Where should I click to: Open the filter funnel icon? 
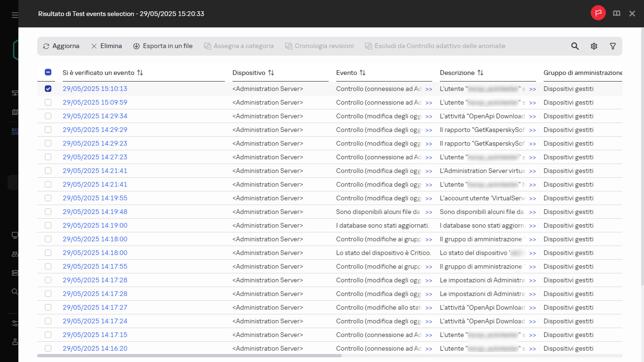tap(613, 46)
